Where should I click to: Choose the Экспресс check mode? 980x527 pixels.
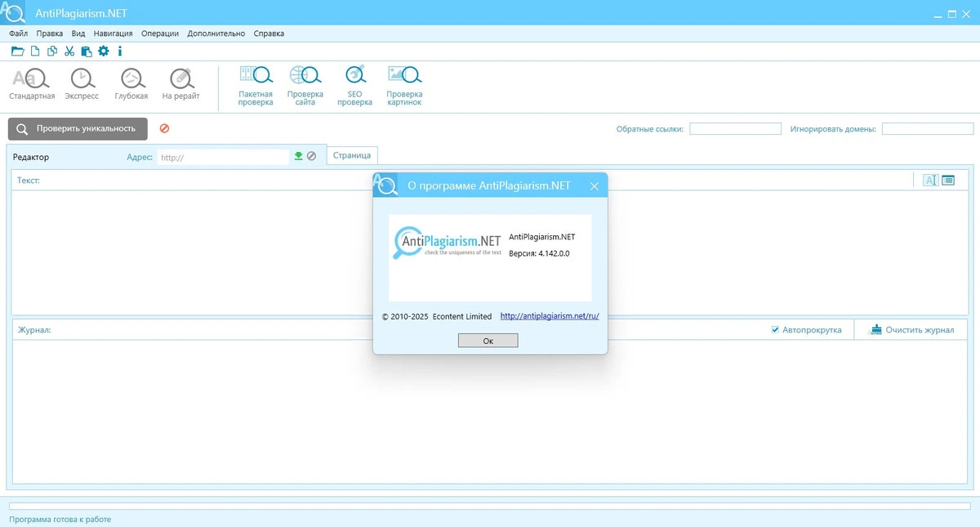coord(82,84)
